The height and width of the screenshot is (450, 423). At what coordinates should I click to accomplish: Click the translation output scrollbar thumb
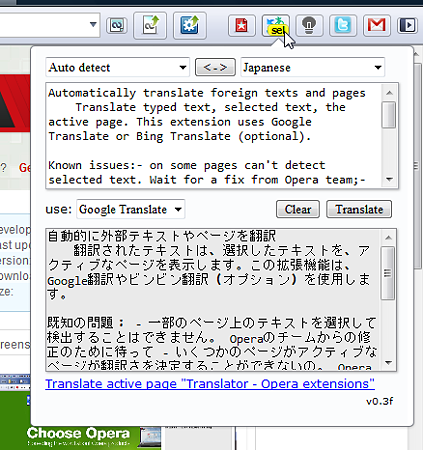click(388, 273)
